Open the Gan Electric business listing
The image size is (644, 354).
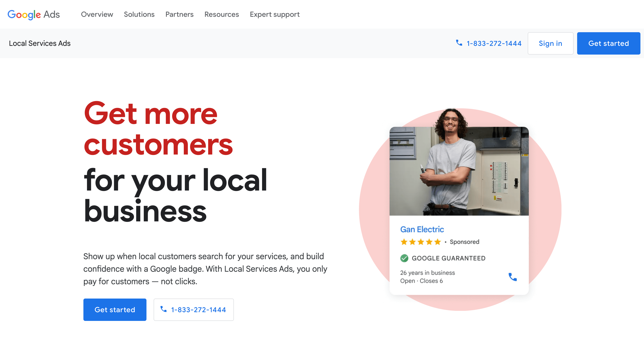(422, 229)
